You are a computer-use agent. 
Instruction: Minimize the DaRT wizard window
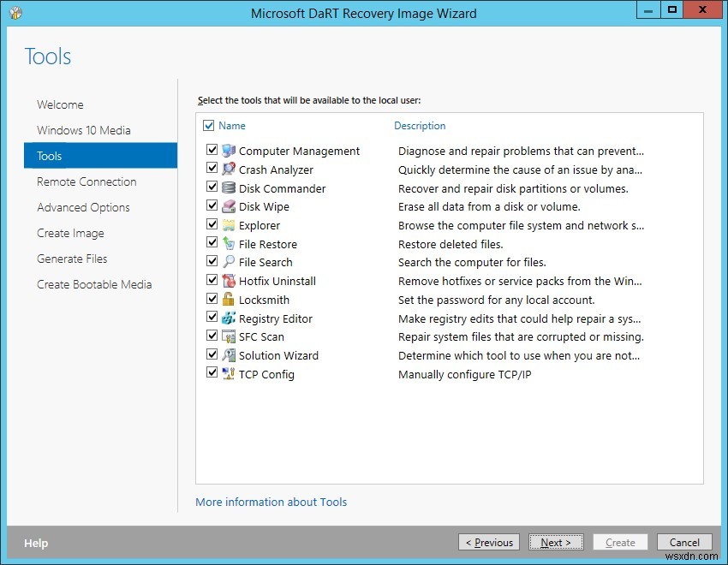coord(648,9)
